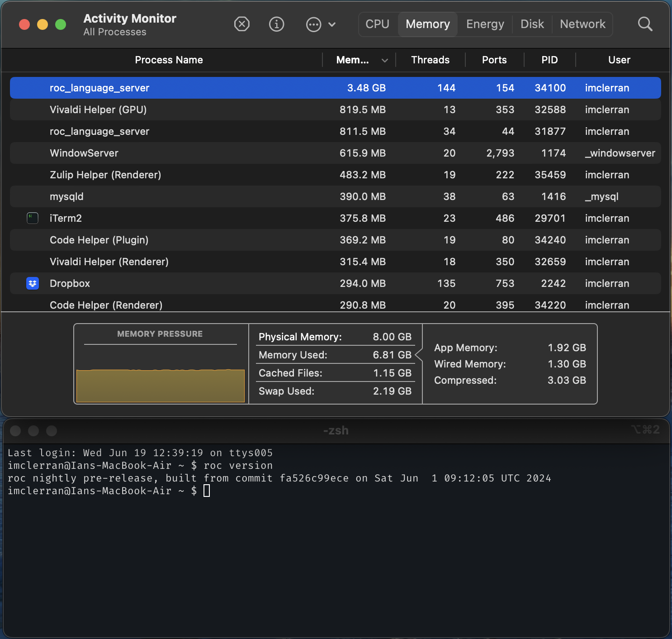Select the Memory tab
The width and height of the screenshot is (672, 639).
[428, 24]
